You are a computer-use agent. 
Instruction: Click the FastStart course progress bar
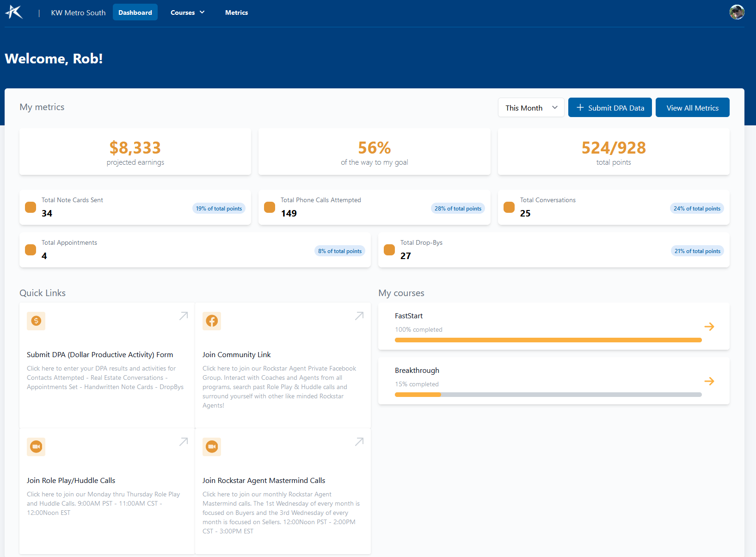tap(548, 340)
